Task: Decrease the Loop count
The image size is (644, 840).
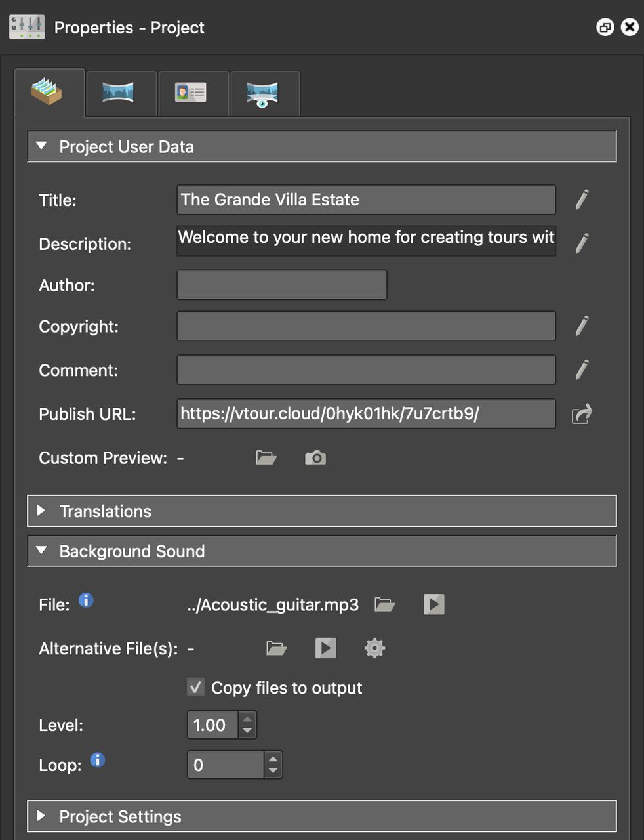Action: tap(273, 771)
